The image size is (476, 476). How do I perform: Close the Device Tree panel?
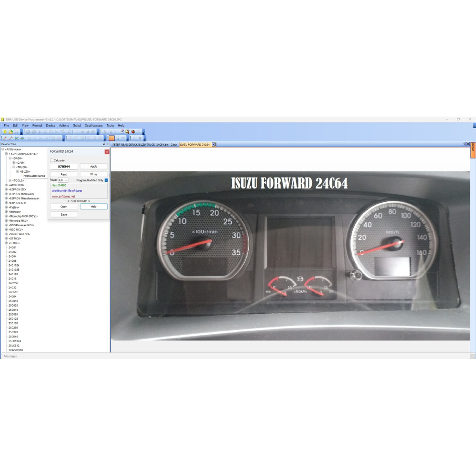(108, 144)
